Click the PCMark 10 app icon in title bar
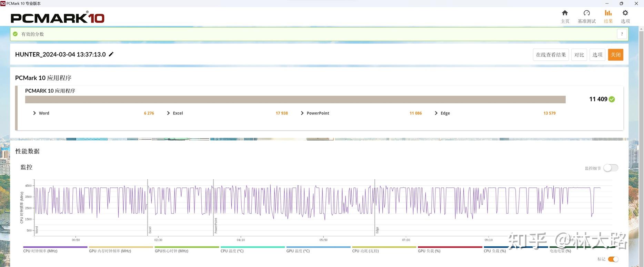Viewport: 644px width, 267px height. click(3, 3)
